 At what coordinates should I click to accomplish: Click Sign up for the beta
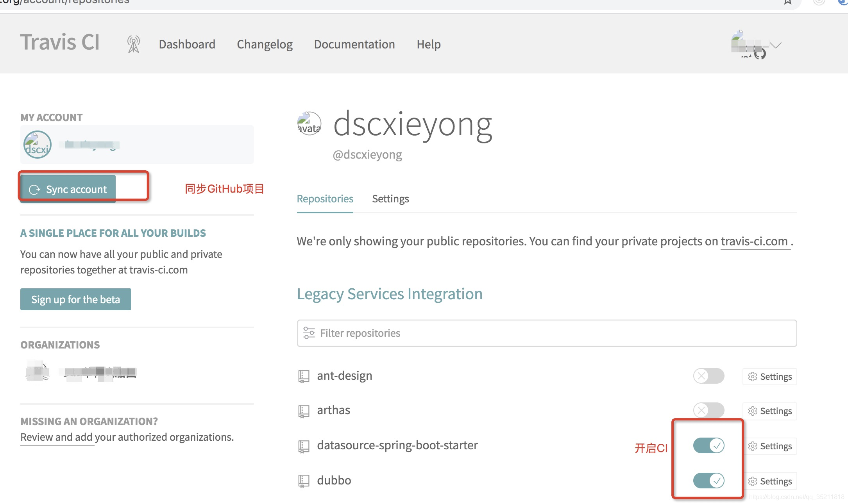(75, 299)
